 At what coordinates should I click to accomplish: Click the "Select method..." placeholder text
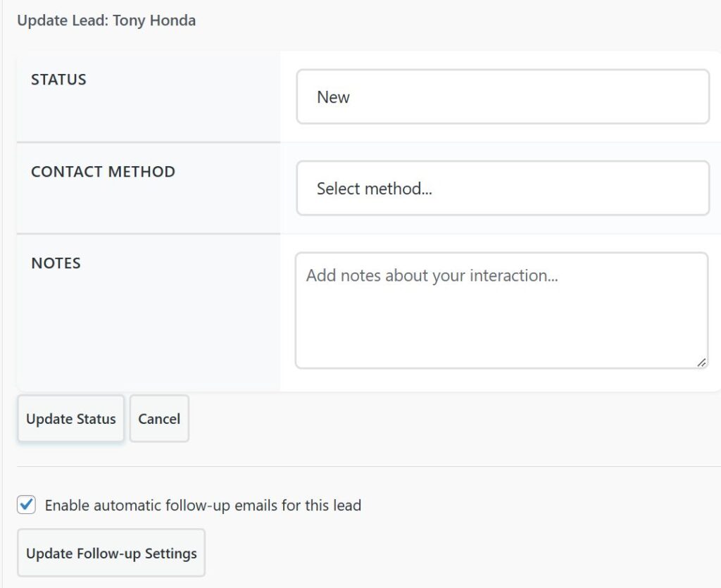pos(374,189)
